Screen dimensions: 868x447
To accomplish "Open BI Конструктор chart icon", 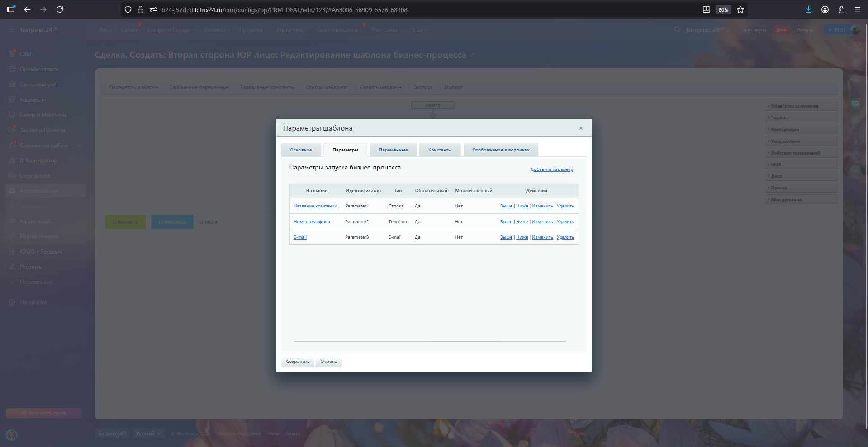I will click(12, 160).
